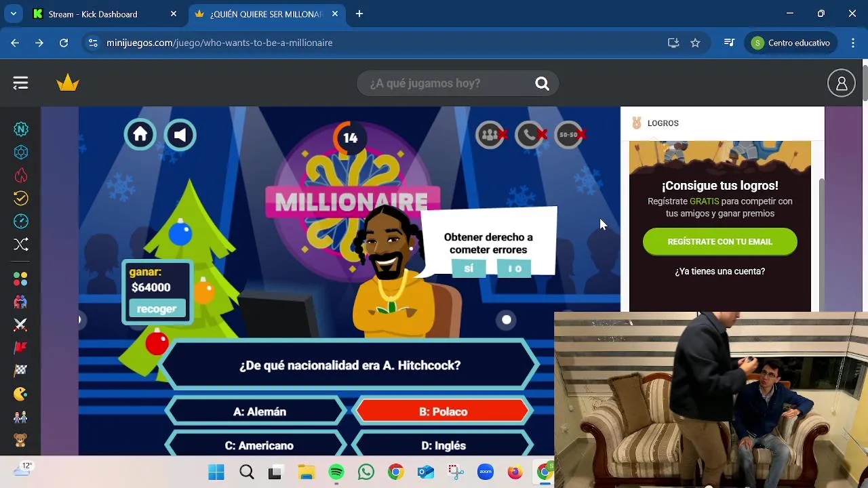Click 'REGÍSTRATE CON TU EMAIL' button
This screenshot has height=488, width=868.
(719, 241)
